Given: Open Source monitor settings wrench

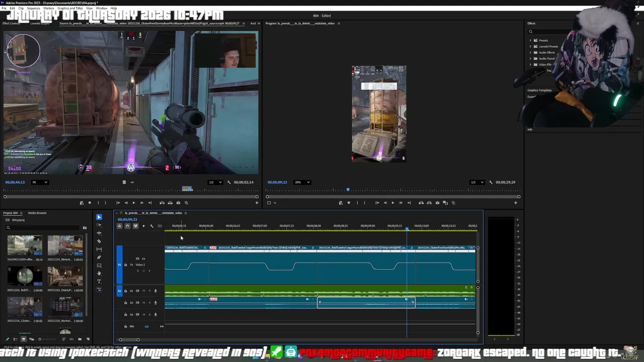Looking at the screenshot, I should click(229, 183).
